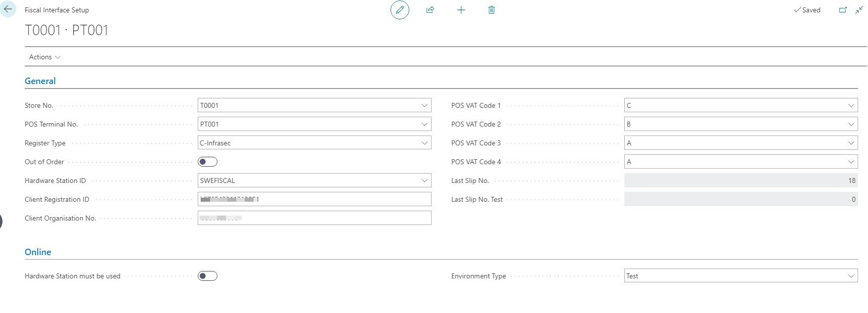Expand the Register Type dropdown
The height and width of the screenshot is (313, 868).
click(424, 143)
